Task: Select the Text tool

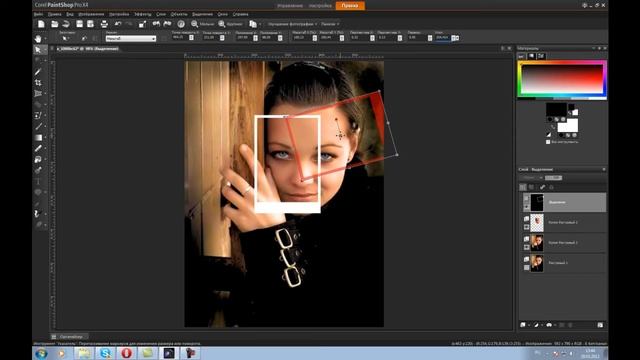Action: click(38, 181)
